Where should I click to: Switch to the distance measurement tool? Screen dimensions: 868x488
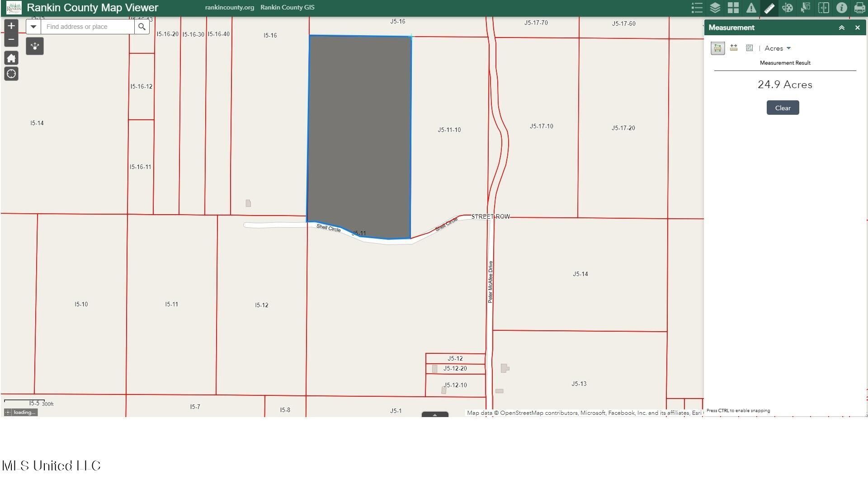pyautogui.click(x=733, y=48)
